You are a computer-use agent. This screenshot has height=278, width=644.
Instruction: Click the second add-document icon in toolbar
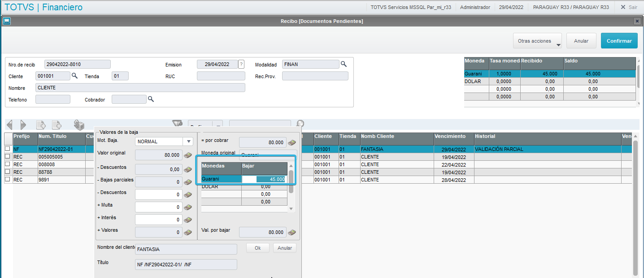click(57, 125)
